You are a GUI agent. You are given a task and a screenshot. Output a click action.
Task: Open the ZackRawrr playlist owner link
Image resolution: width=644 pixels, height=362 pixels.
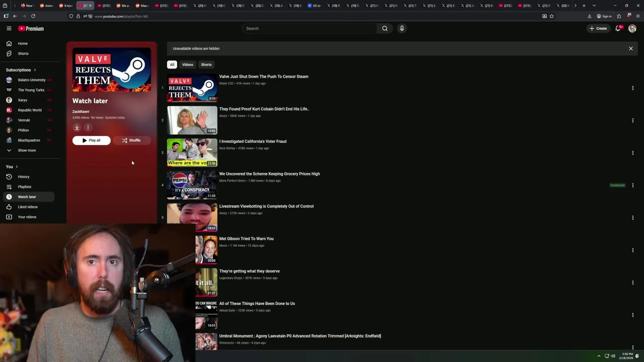(x=81, y=112)
